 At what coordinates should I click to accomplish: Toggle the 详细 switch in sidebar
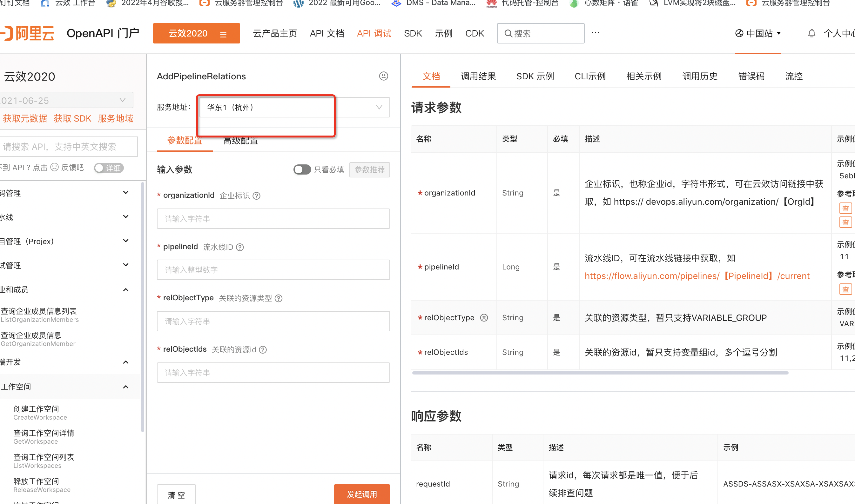coord(109,168)
